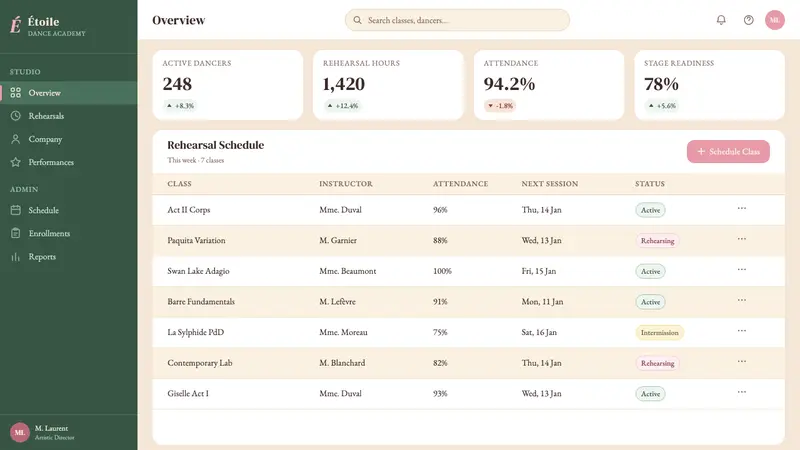Click the +8.3% trend badge

click(x=181, y=106)
